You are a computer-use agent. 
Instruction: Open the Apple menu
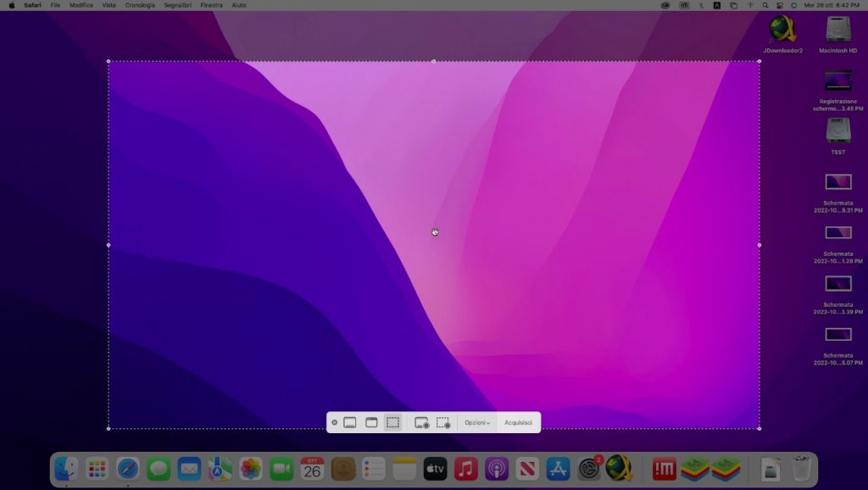pyautogui.click(x=12, y=5)
